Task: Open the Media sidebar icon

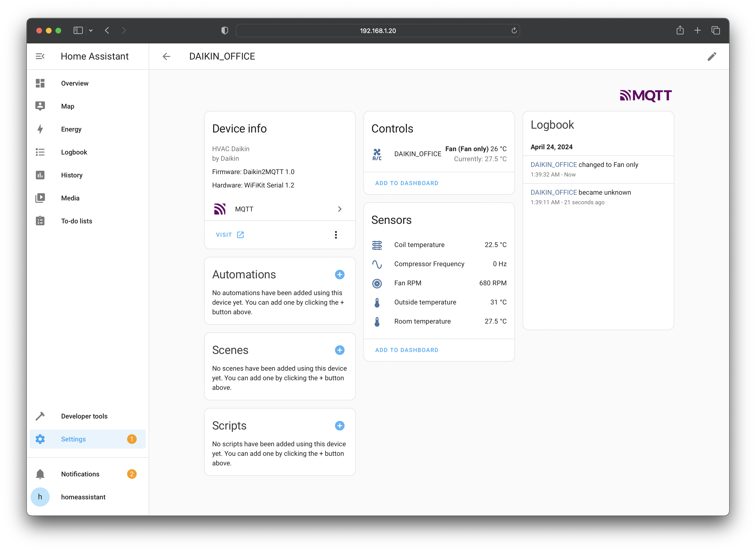Action: click(x=40, y=198)
